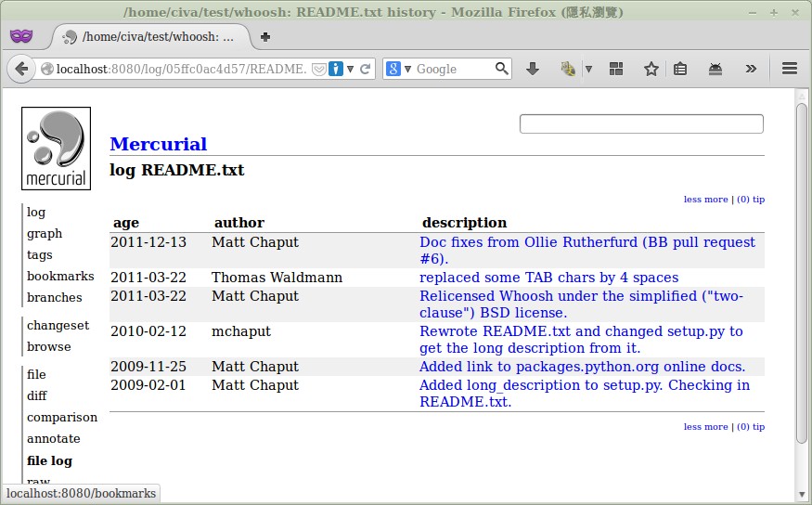
Task: Open the comparison sidebar link
Action: (x=62, y=417)
